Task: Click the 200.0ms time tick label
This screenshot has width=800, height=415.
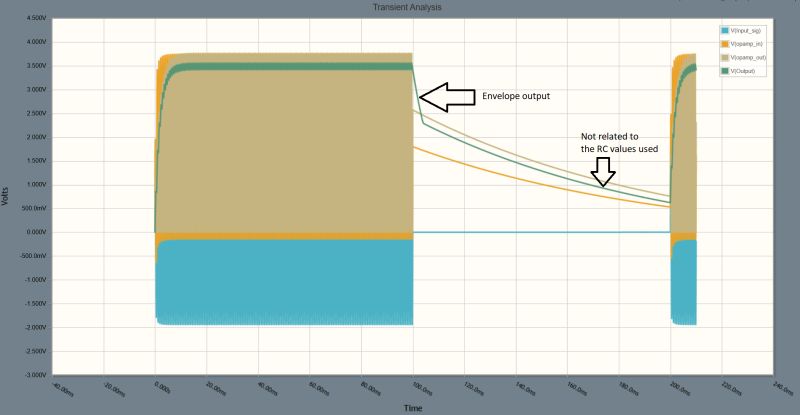Action: pyautogui.click(x=680, y=388)
